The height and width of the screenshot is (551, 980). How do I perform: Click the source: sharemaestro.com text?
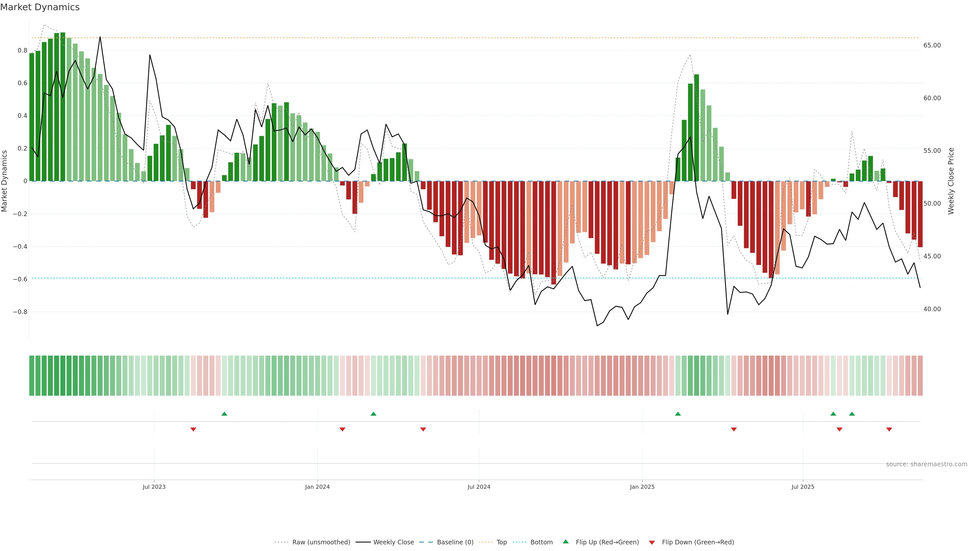pyautogui.click(x=926, y=464)
